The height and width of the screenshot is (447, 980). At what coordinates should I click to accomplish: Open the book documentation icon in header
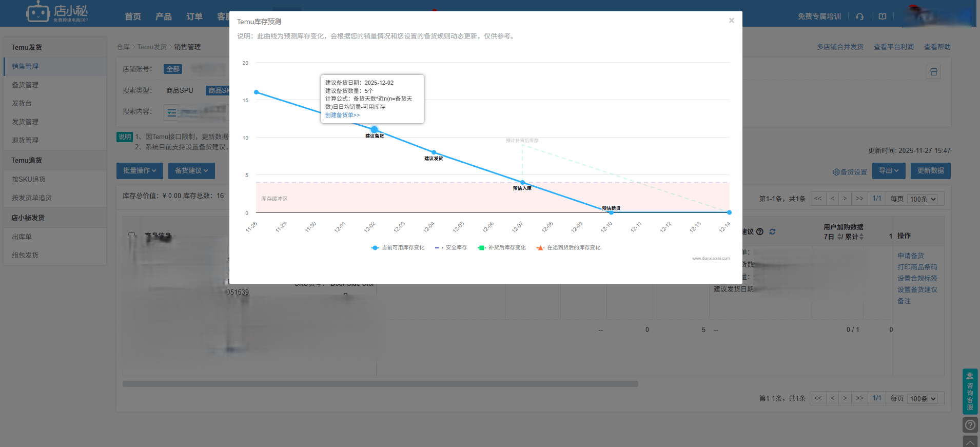882,16
